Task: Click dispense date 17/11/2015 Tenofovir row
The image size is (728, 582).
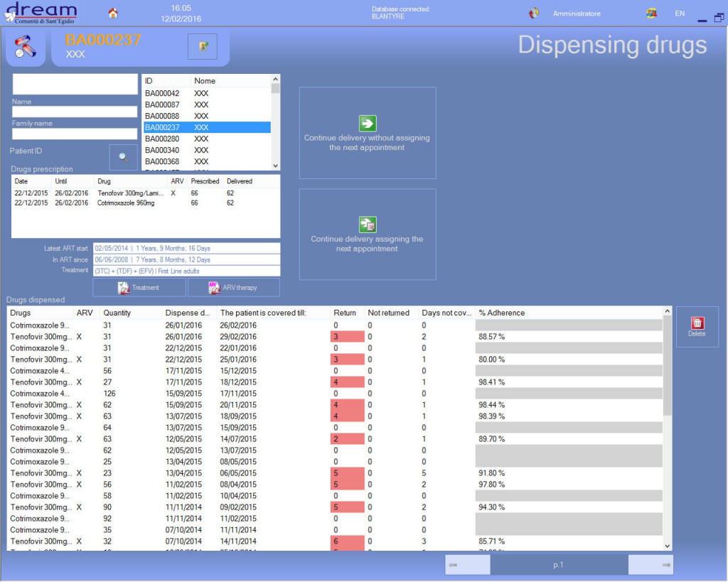Action: click(183, 382)
